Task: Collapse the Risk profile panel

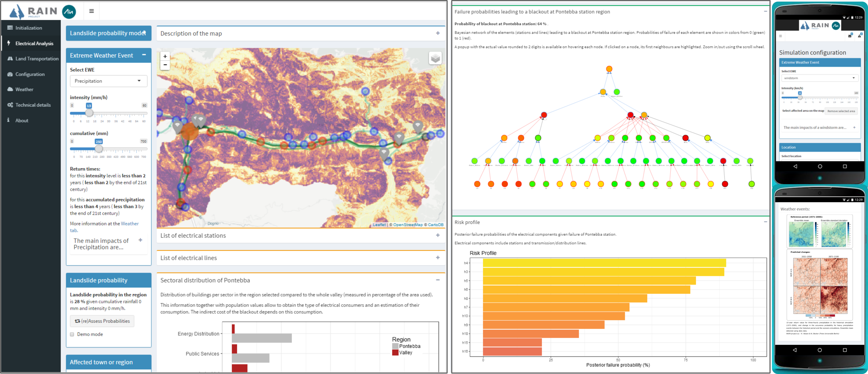Action: tap(765, 222)
